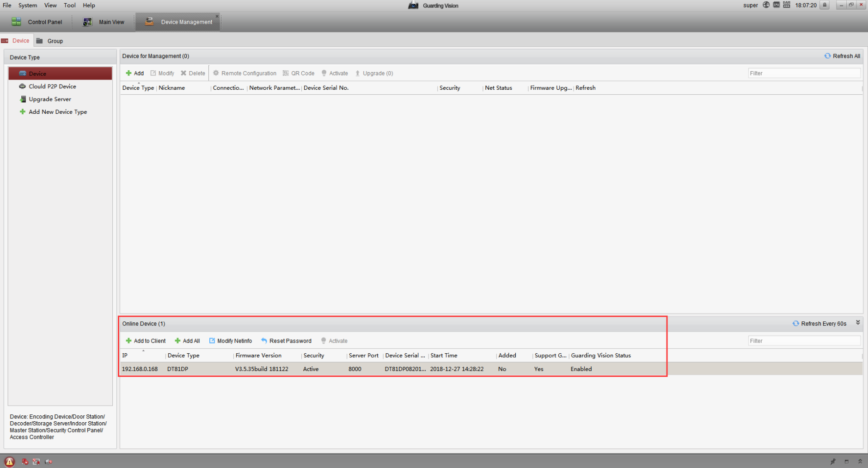Expand the bottom status bar arrows
The image size is (868, 468).
coord(860,462)
